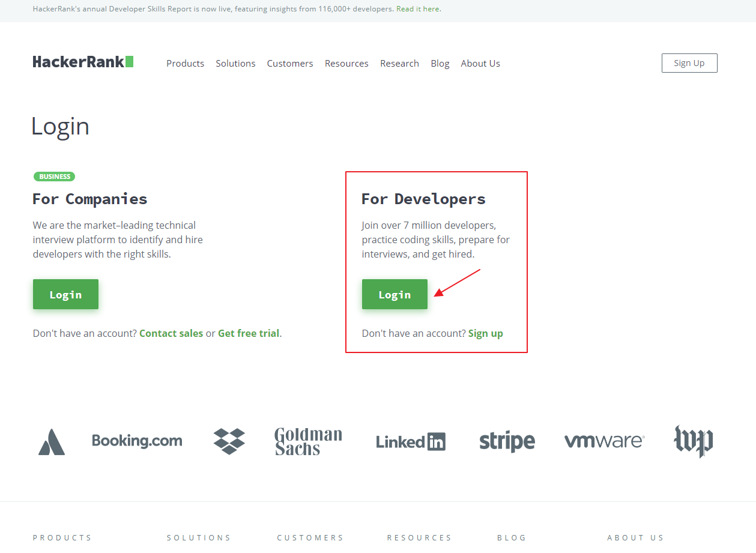
Task: Click the Goldman Sachs logo
Action: tap(308, 441)
